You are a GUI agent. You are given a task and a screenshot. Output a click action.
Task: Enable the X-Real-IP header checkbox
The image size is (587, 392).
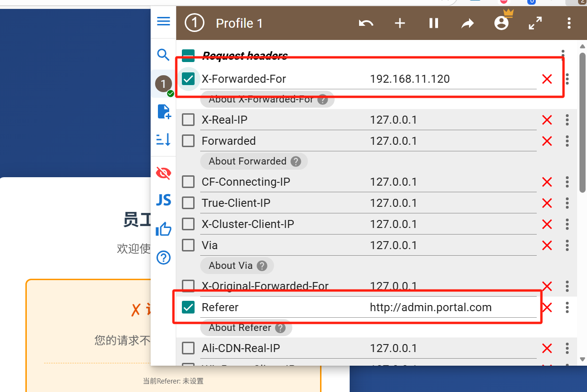pos(188,120)
